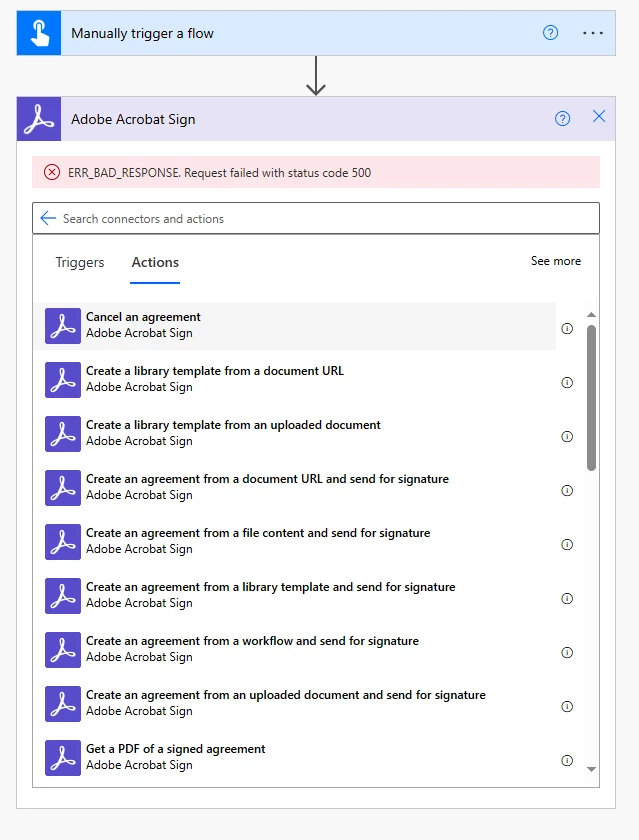The height and width of the screenshot is (840, 639).
Task: Show info for agreement from a file content
Action: pyautogui.click(x=567, y=545)
